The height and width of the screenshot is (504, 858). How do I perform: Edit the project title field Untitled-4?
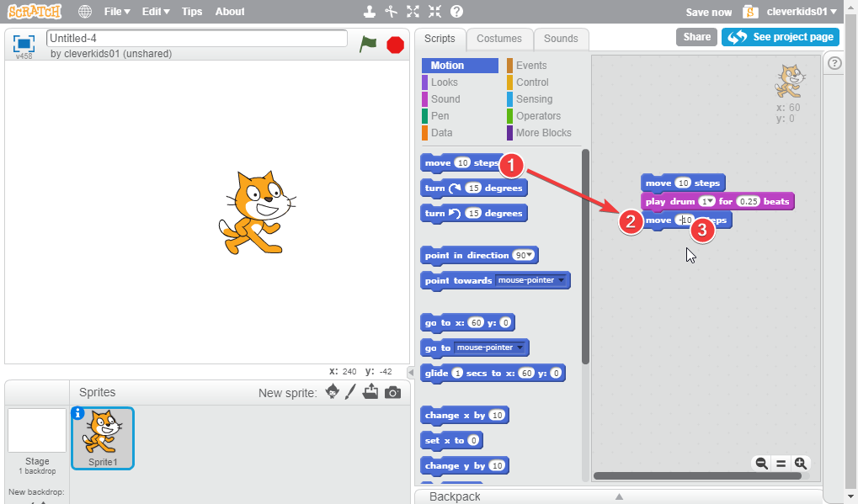point(197,38)
